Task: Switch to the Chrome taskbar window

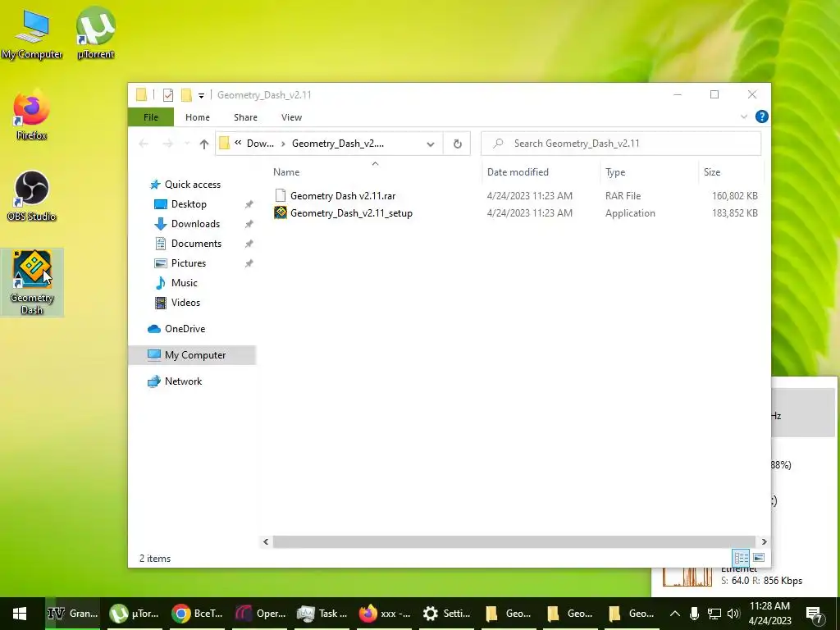Action: pyautogui.click(x=197, y=614)
